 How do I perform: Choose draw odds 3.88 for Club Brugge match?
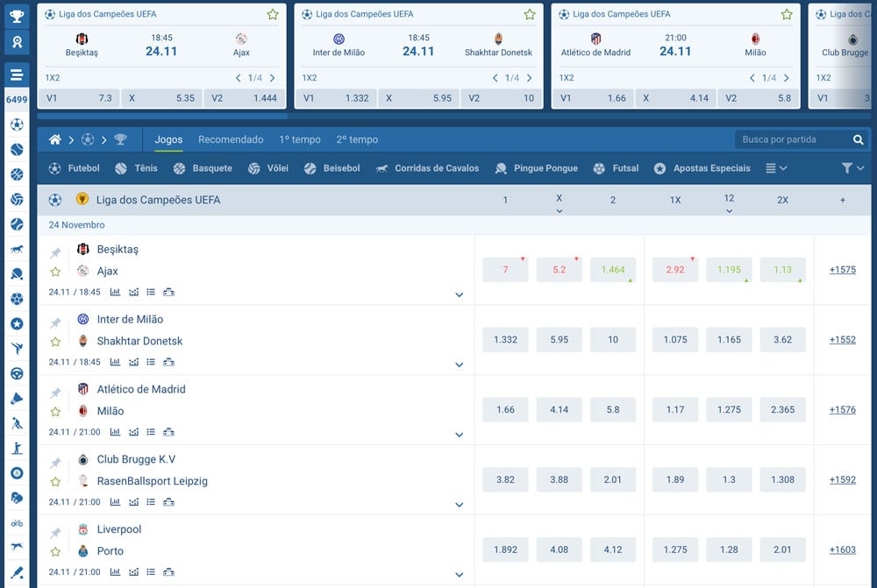[x=560, y=479]
